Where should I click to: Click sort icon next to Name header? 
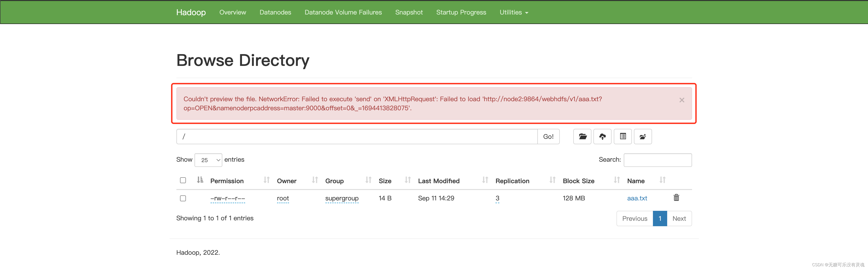click(662, 180)
